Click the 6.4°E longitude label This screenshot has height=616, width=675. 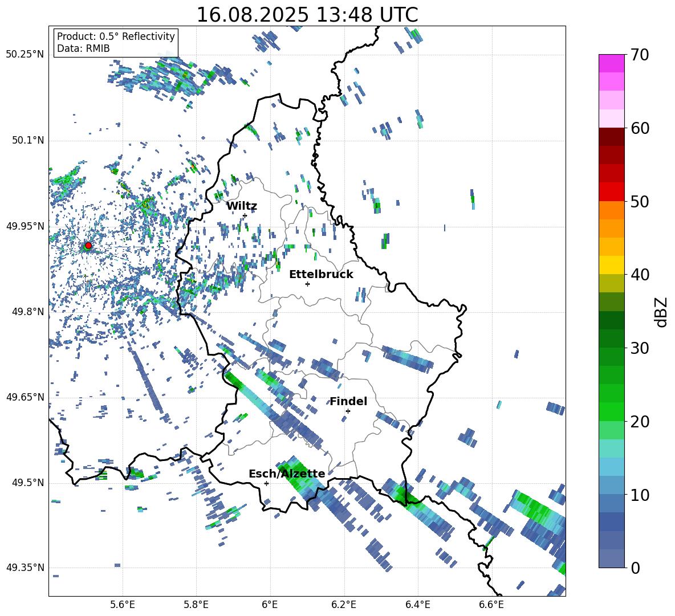[x=417, y=605]
